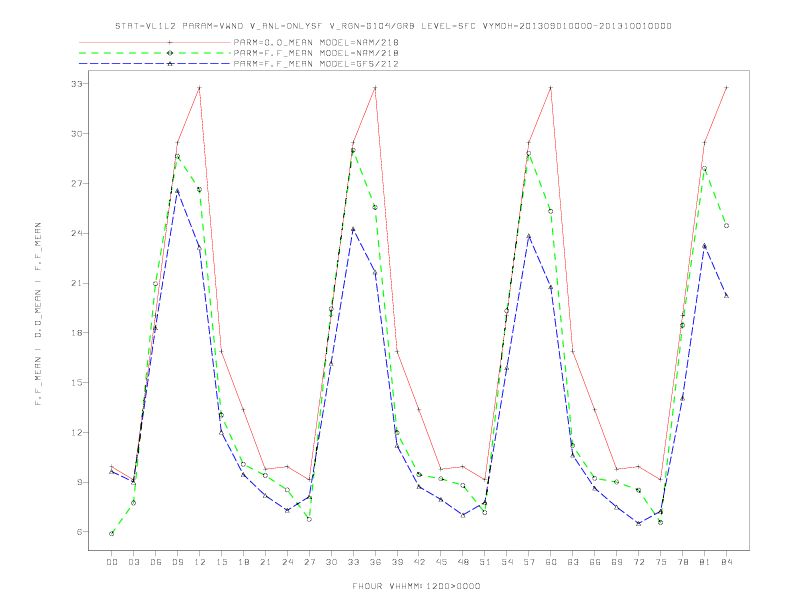The height and width of the screenshot is (612, 792).
Task: Click x-axis forecast hour label 54
Action: pos(507,562)
